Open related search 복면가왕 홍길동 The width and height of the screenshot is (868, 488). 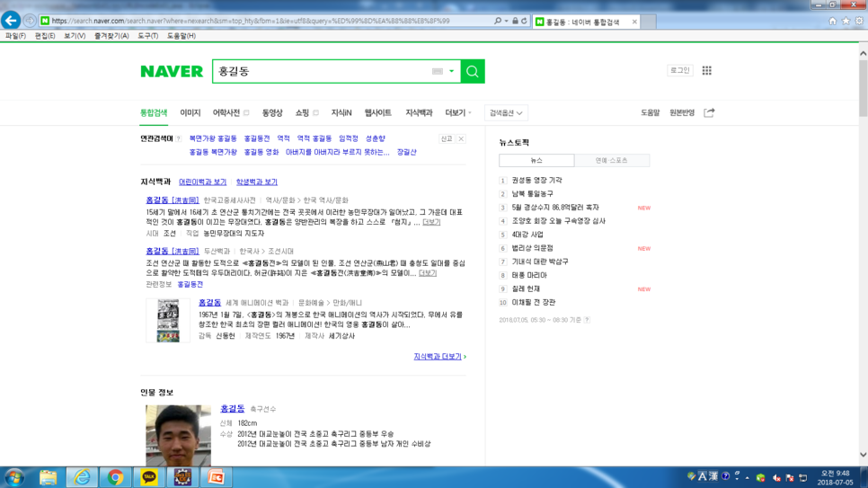(213, 138)
